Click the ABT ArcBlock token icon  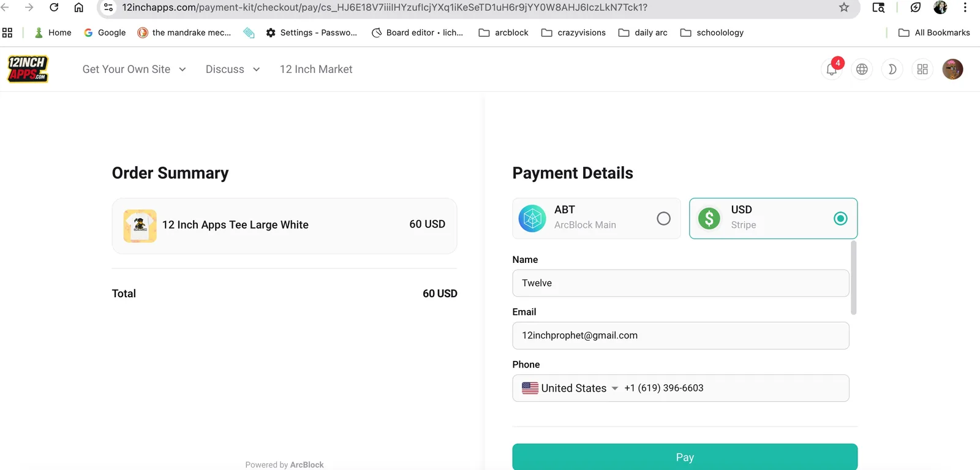(x=532, y=218)
